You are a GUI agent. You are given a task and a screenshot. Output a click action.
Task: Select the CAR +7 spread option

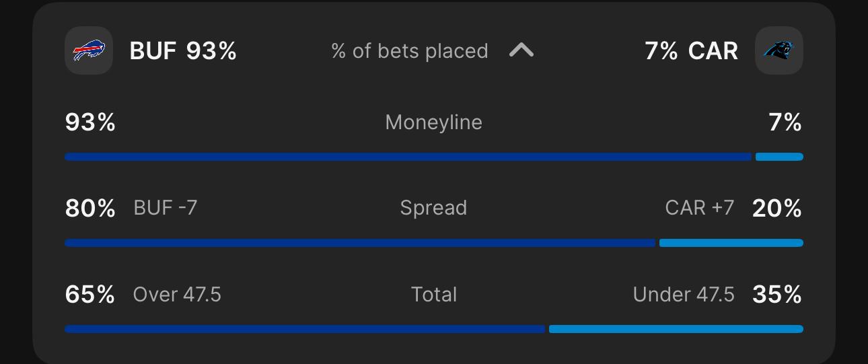click(x=700, y=208)
